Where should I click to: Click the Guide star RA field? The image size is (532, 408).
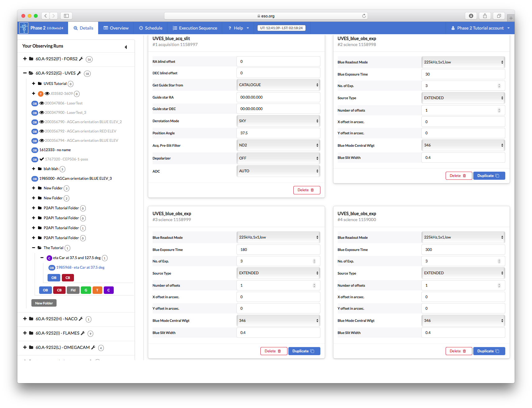[x=278, y=97]
